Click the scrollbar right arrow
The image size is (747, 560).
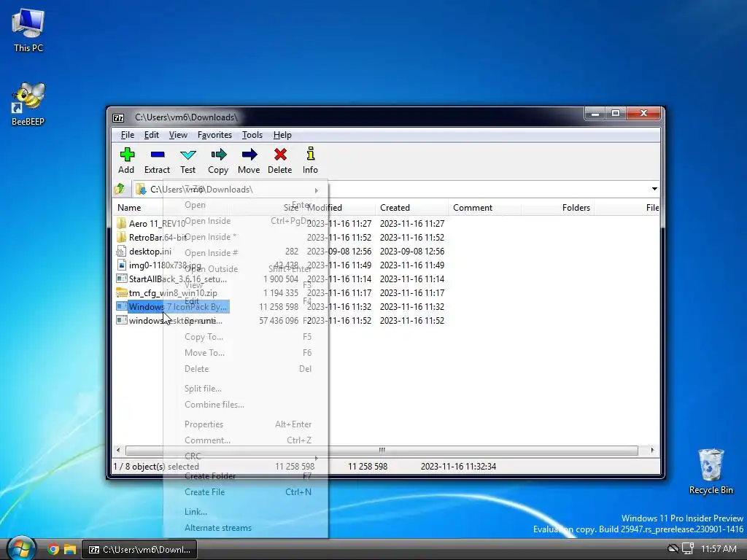coord(652,451)
